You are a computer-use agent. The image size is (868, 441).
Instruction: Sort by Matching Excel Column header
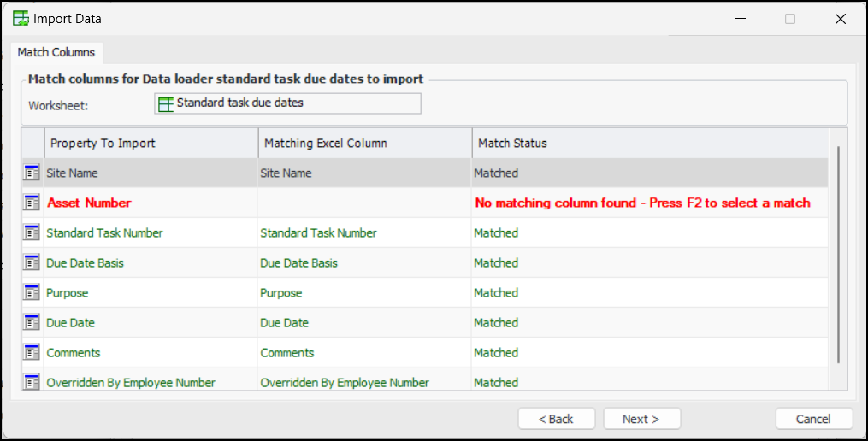tap(364, 143)
